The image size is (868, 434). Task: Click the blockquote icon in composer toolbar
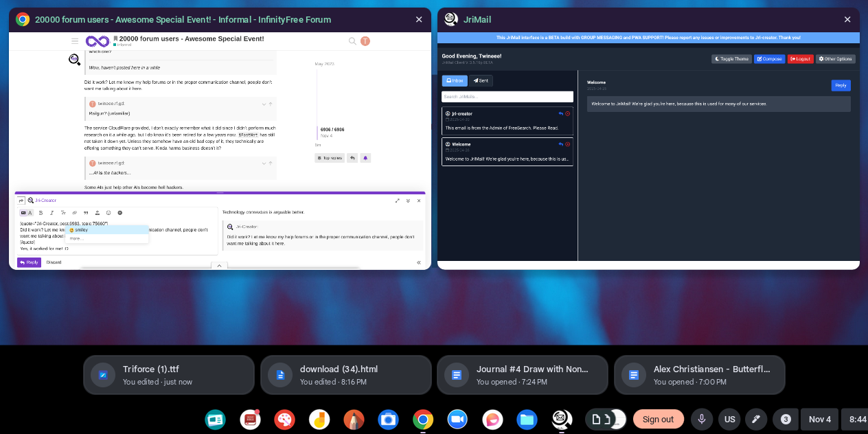coord(85,213)
